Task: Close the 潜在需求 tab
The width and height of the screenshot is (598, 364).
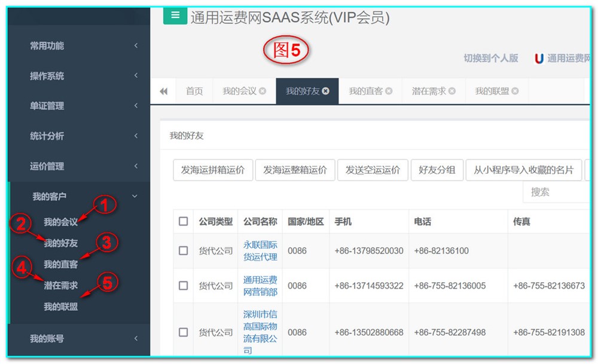Action: (452, 91)
